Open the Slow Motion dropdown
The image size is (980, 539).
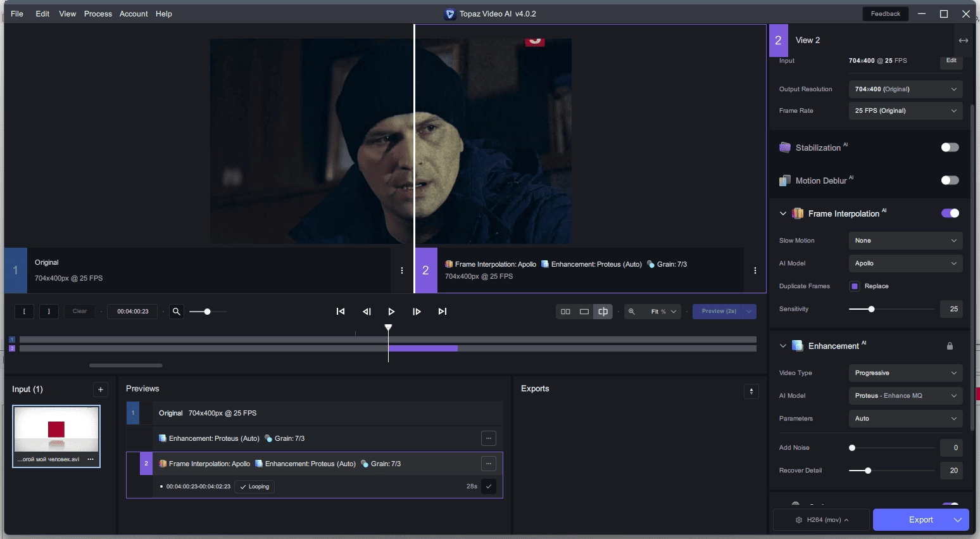pyautogui.click(x=905, y=241)
